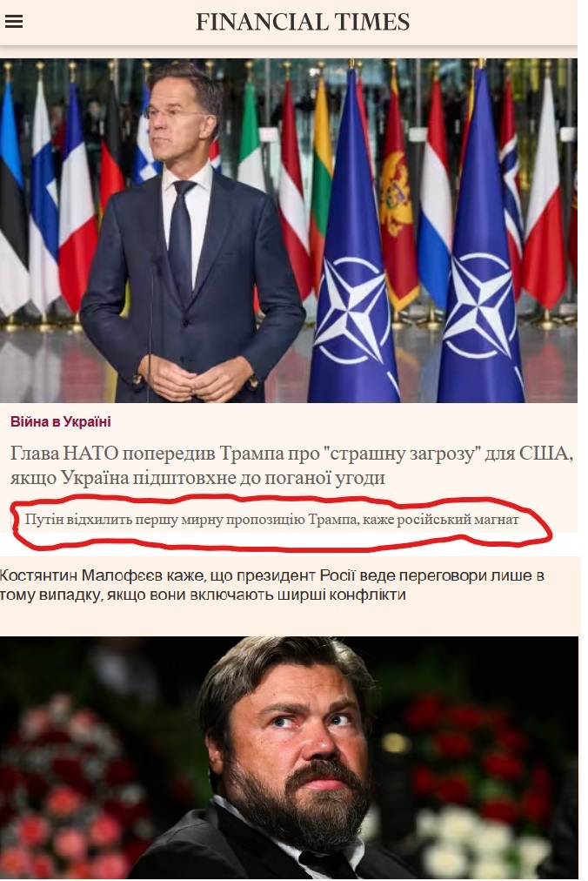Click the red Montenegro flag with golden eagle
588x881 pixels.
coord(397,197)
